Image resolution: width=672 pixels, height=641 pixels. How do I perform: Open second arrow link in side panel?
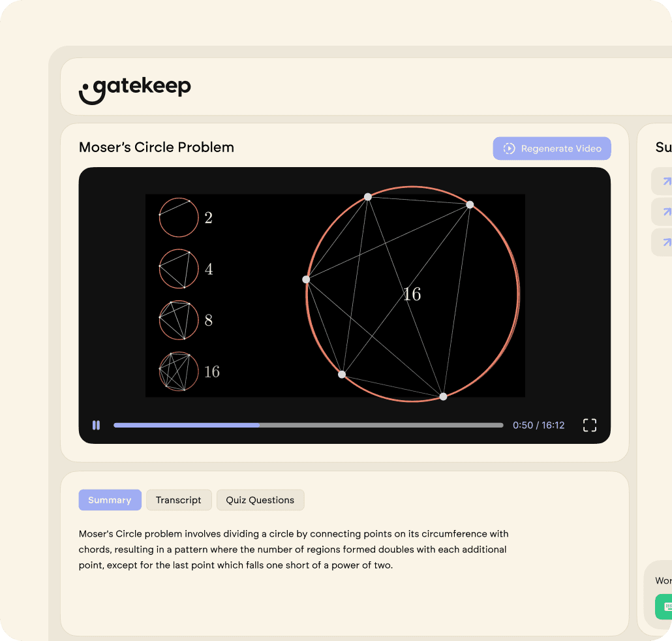pos(663,211)
